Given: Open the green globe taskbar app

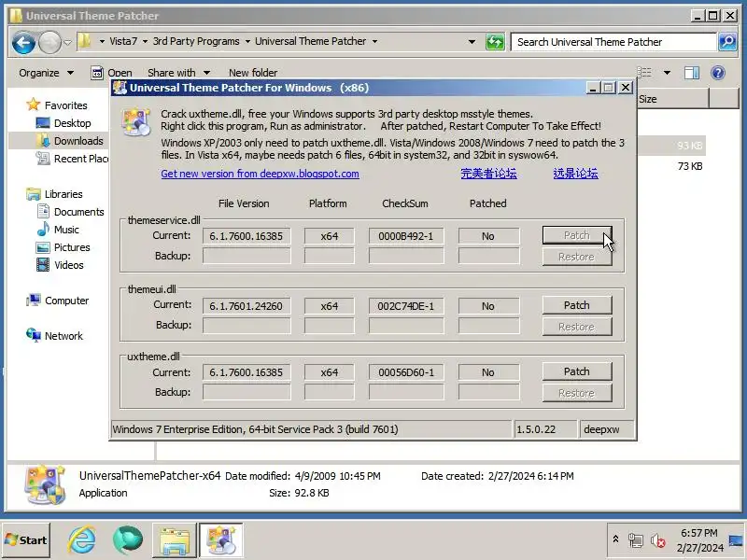Looking at the screenshot, I should click(x=128, y=540).
